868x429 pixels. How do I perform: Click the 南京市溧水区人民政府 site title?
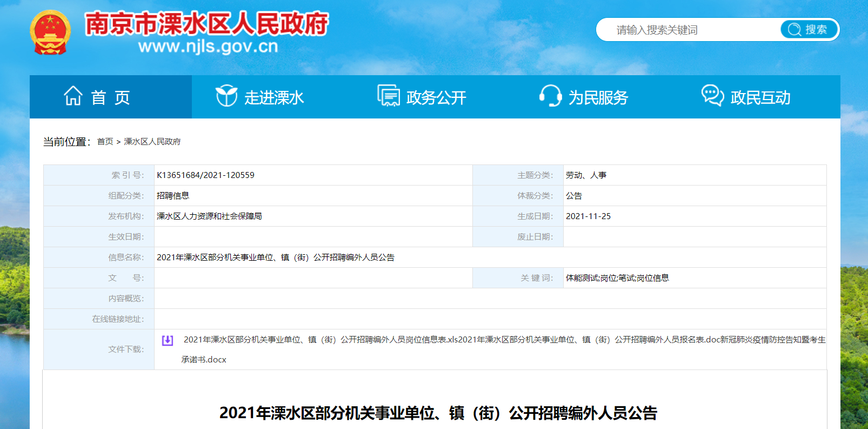click(206, 24)
